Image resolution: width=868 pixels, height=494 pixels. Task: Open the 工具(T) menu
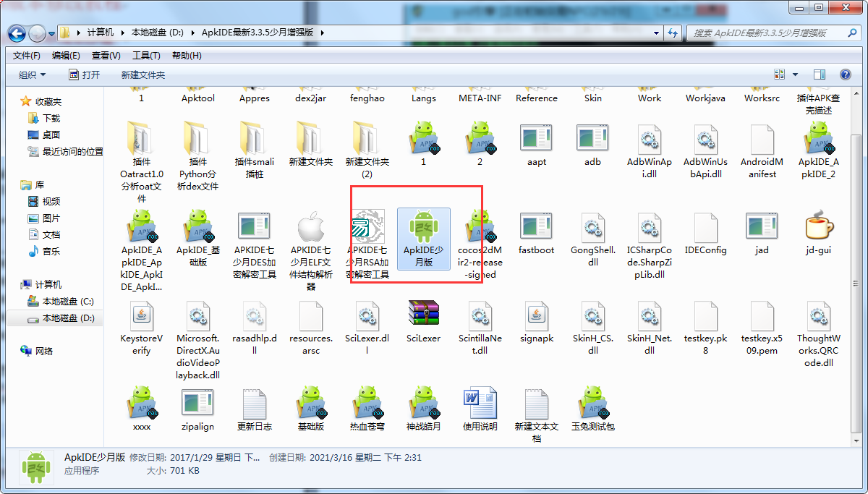click(146, 56)
